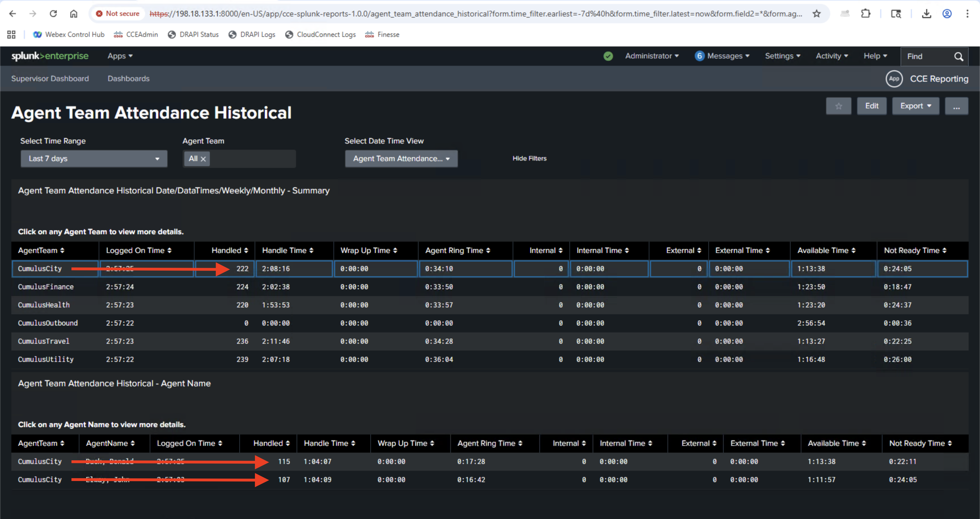Open browser downloads icon

click(926, 14)
